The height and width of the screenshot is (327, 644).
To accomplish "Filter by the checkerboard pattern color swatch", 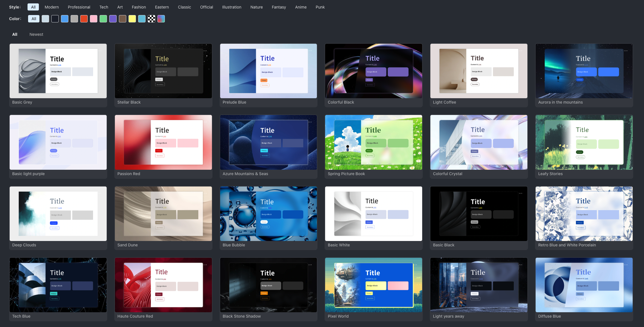I will click(151, 19).
